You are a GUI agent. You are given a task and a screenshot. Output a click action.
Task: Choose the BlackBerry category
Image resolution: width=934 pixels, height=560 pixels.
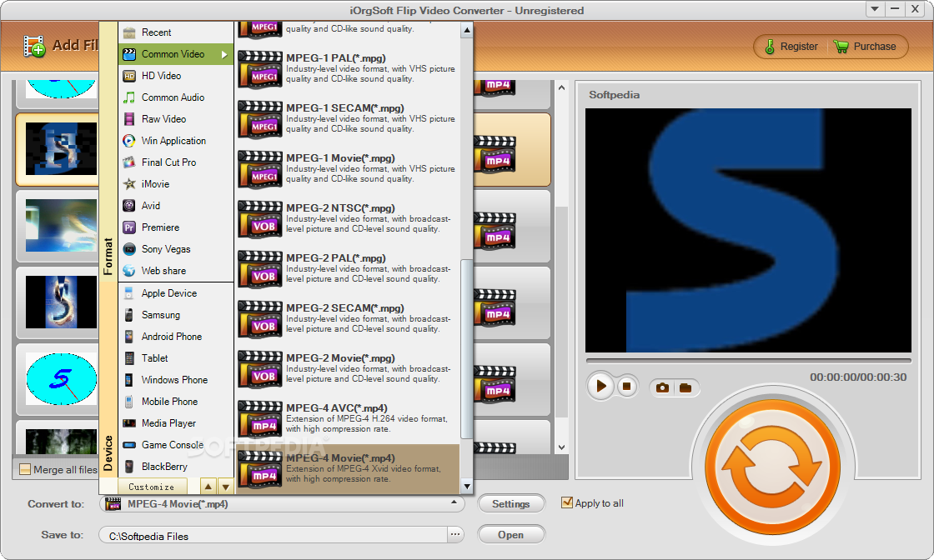pos(176,467)
